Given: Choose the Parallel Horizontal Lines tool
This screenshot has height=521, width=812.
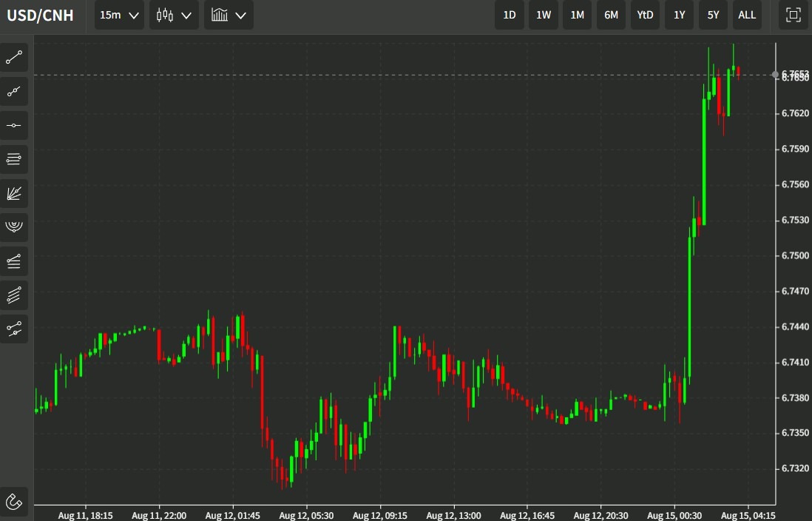Looking at the screenshot, I should (x=14, y=159).
